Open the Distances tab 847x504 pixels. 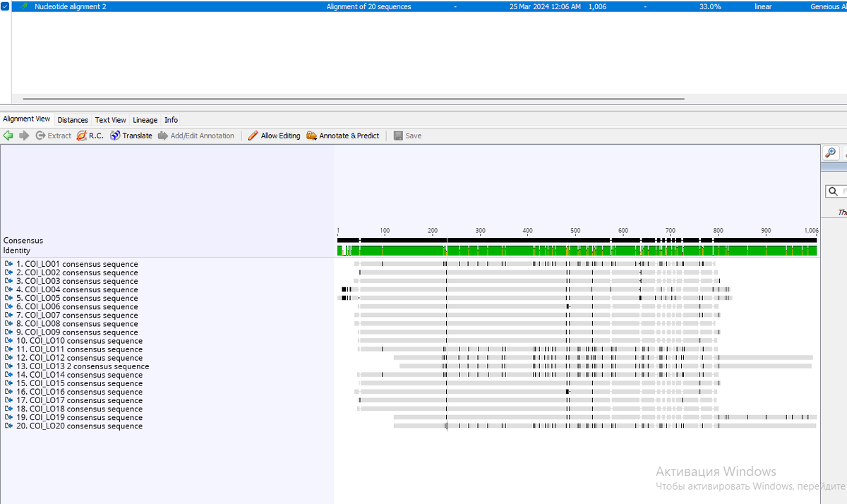tap(73, 120)
